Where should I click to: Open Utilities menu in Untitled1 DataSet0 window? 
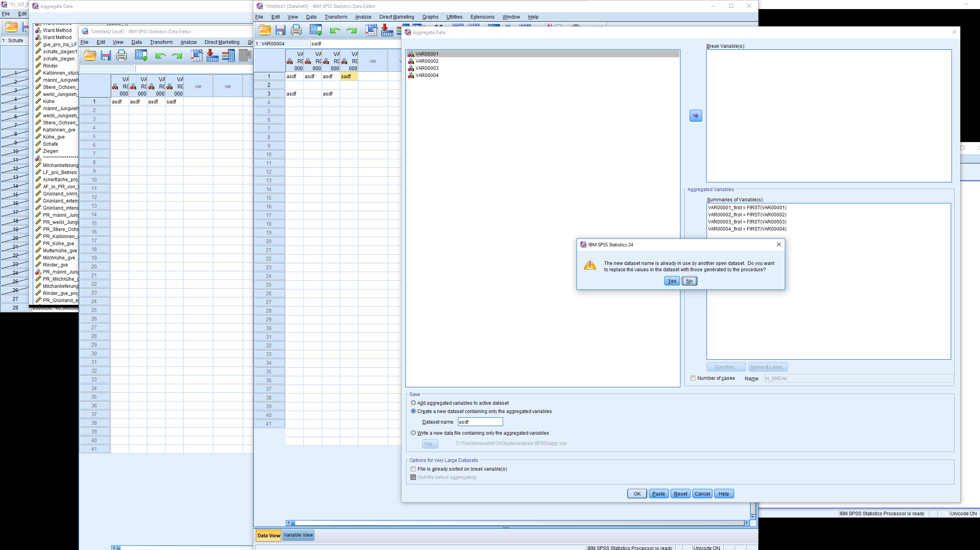(x=454, y=17)
